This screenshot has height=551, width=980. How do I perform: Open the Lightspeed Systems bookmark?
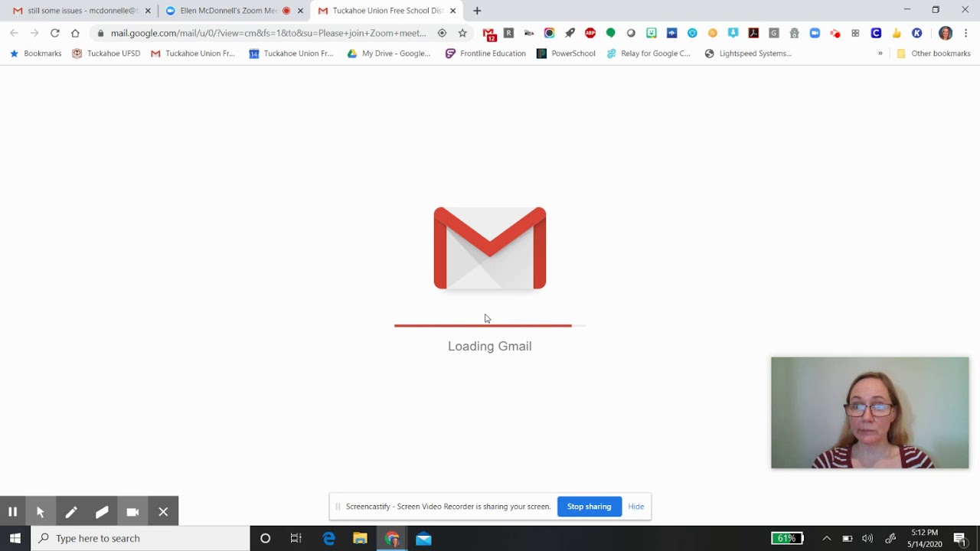(748, 54)
